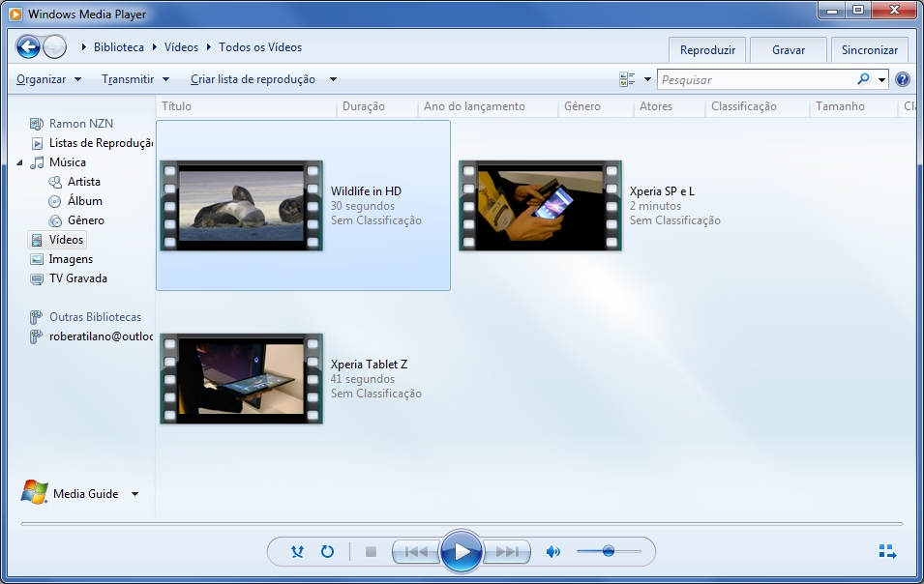Select Ramon NZN library
The width and height of the screenshot is (924, 584).
80,124
